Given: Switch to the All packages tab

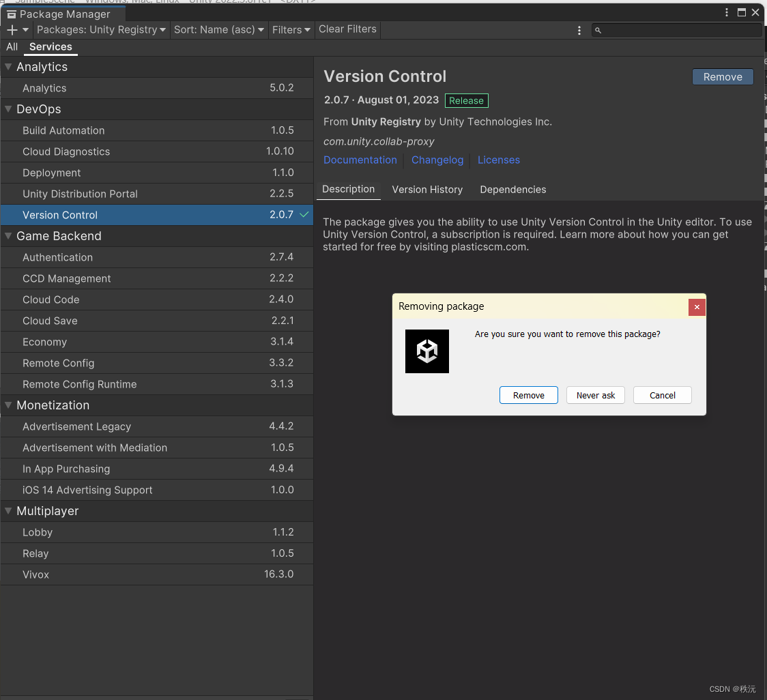Looking at the screenshot, I should 11,46.
